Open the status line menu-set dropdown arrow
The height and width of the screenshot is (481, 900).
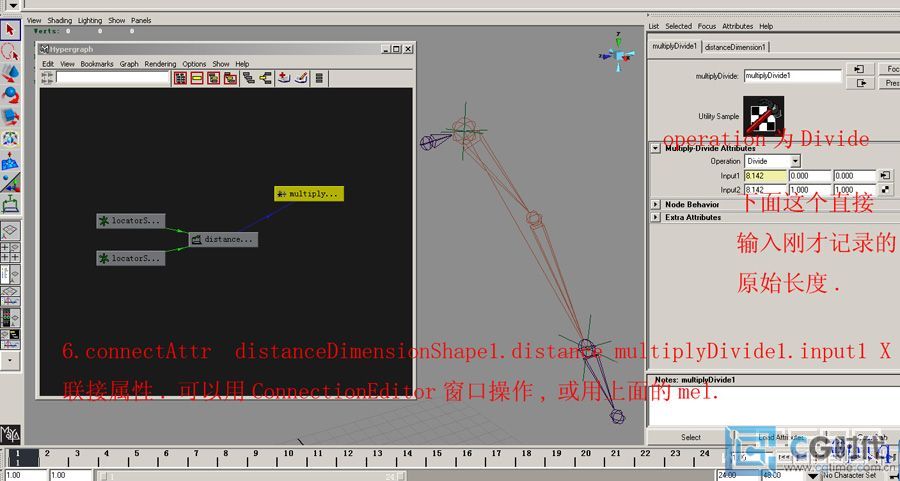[x=12, y=5]
